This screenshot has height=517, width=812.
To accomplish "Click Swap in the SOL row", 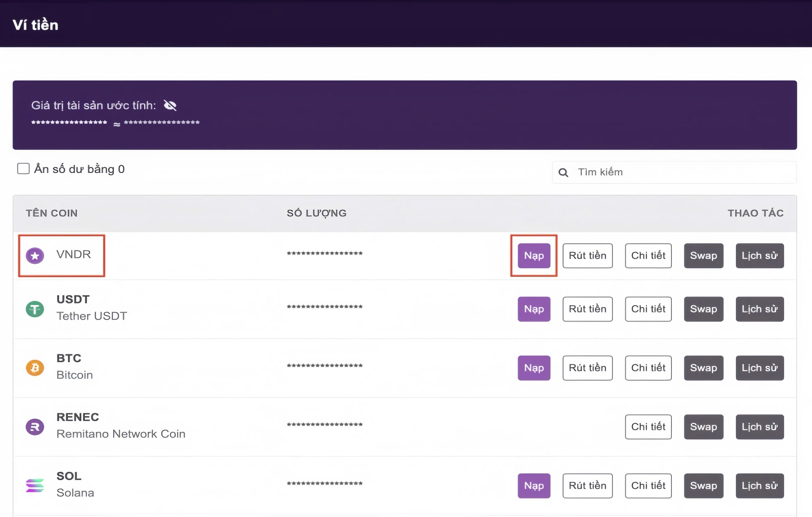I will point(704,486).
